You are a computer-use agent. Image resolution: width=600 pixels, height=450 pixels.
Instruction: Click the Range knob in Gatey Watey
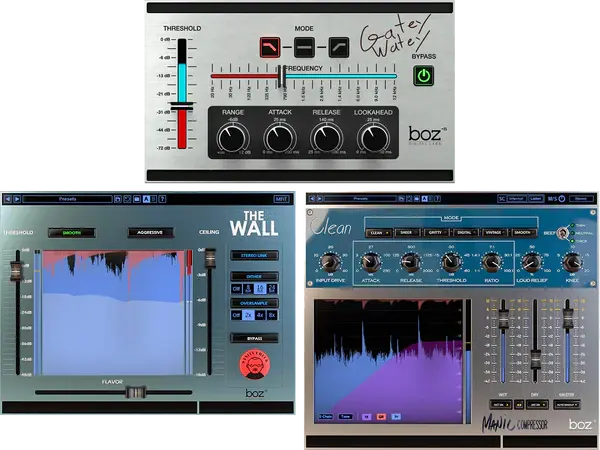233,138
